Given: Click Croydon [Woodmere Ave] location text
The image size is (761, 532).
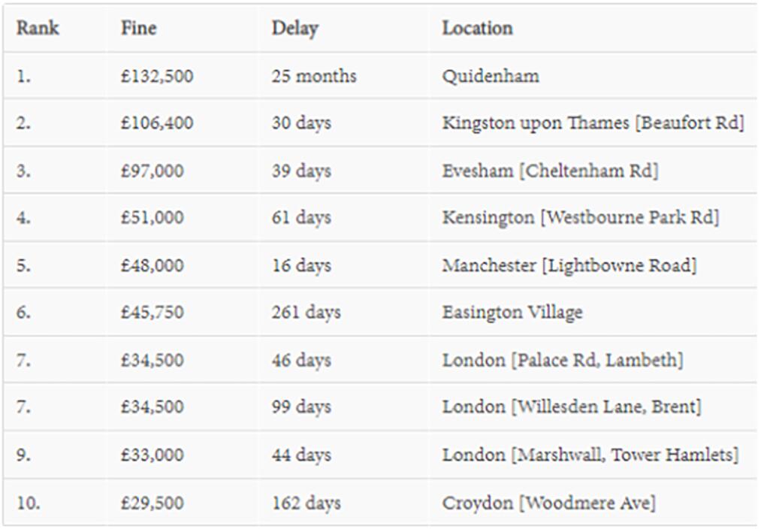Looking at the screenshot, I should coord(548,503).
